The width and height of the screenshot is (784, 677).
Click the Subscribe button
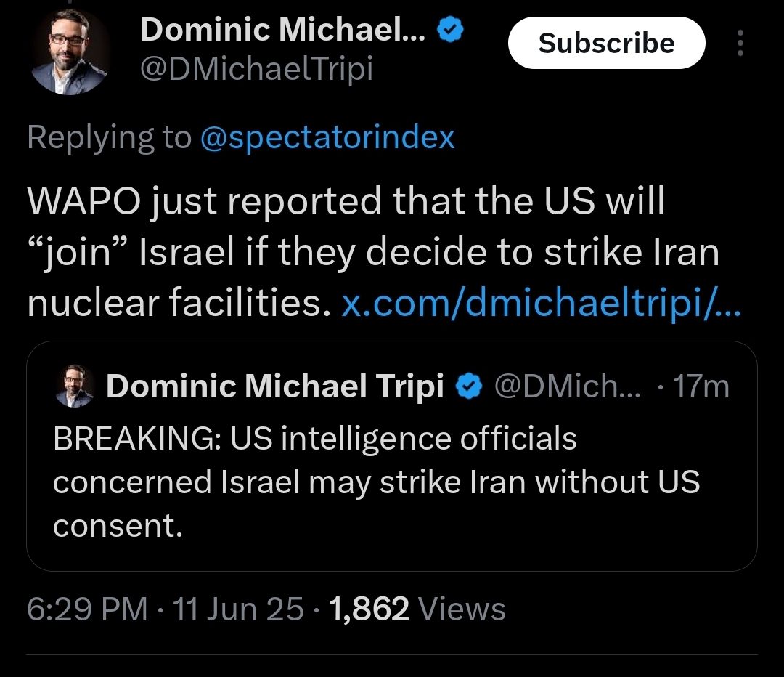pyautogui.click(x=606, y=43)
